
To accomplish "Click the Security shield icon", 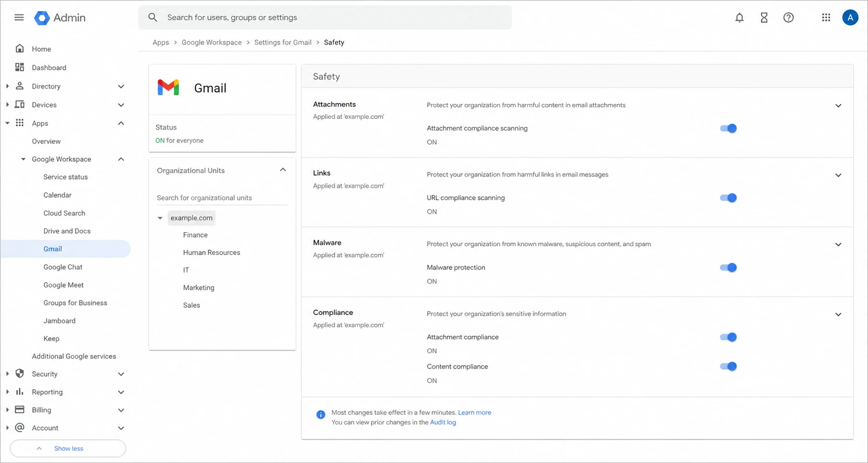I will click(x=20, y=374).
